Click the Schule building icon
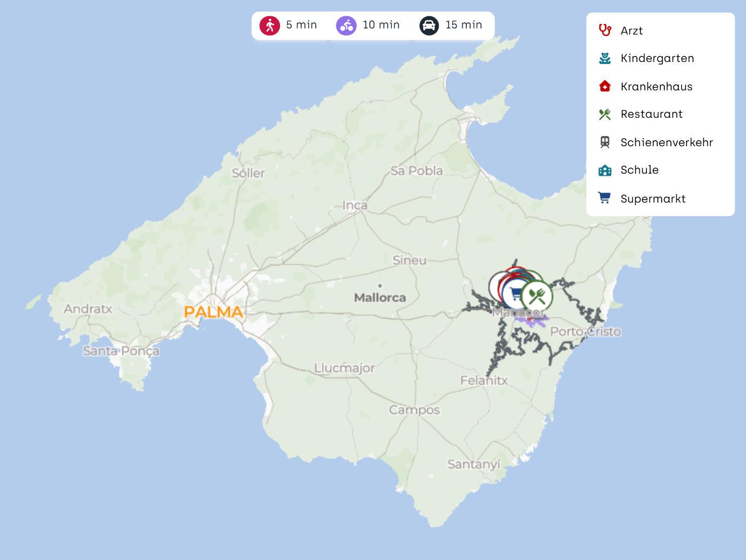The width and height of the screenshot is (746, 560). tap(605, 170)
